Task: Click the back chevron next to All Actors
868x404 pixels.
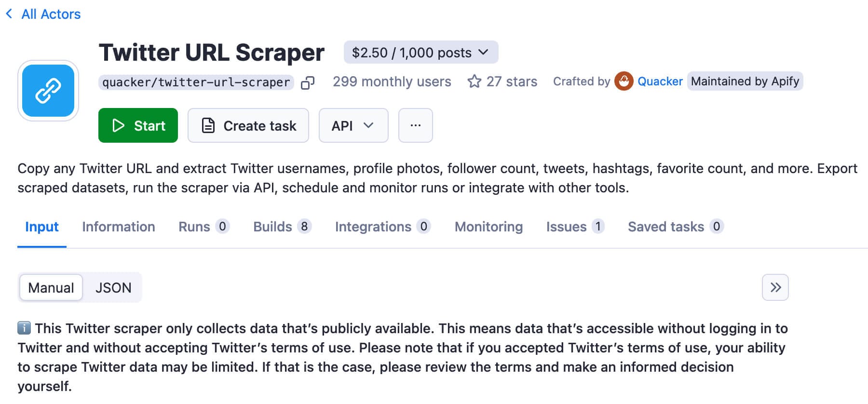Action: pyautogui.click(x=9, y=14)
